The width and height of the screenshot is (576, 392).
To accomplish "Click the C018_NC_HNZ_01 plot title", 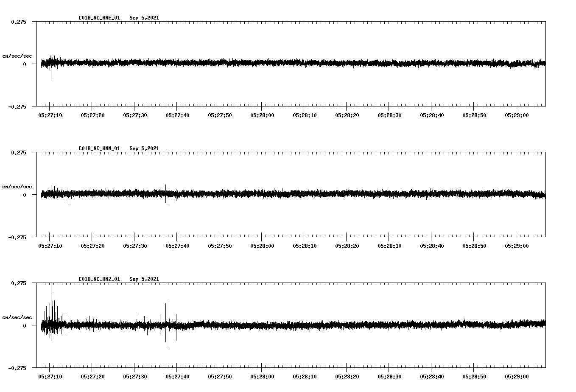I will point(99,279).
